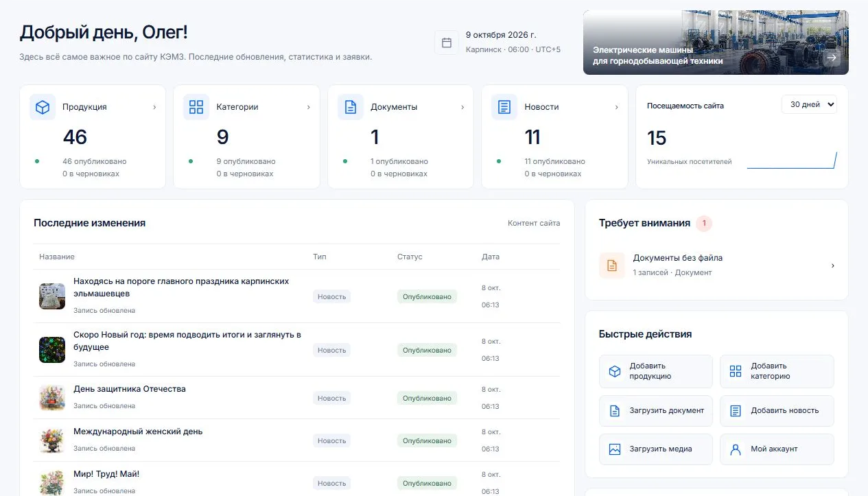Click the Загрузить медиа quick action
The width and height of the screenshot is (868, 496).
tap(656, 449)
